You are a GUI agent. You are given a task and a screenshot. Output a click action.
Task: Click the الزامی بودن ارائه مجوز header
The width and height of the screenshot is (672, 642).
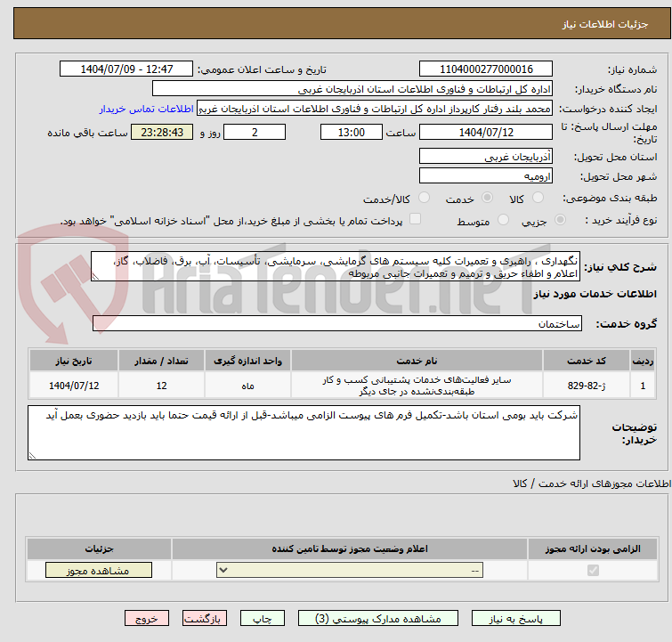point(593,549)
